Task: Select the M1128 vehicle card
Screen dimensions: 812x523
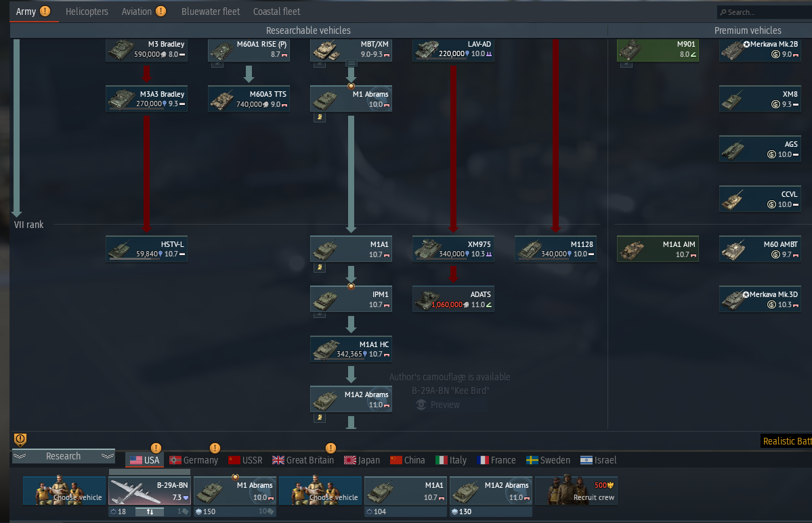Action: 555,249
